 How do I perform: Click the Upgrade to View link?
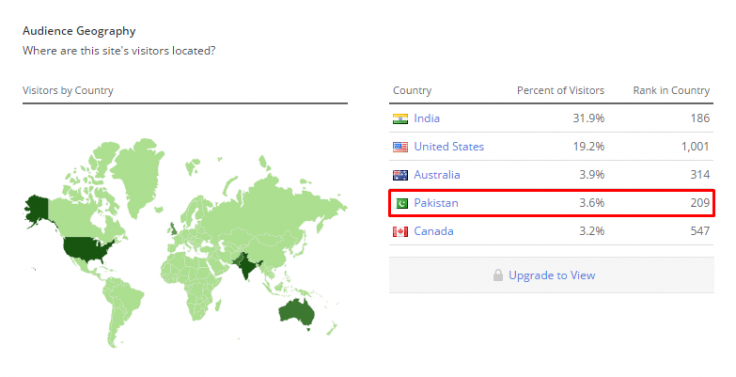[x=552, y=275]
